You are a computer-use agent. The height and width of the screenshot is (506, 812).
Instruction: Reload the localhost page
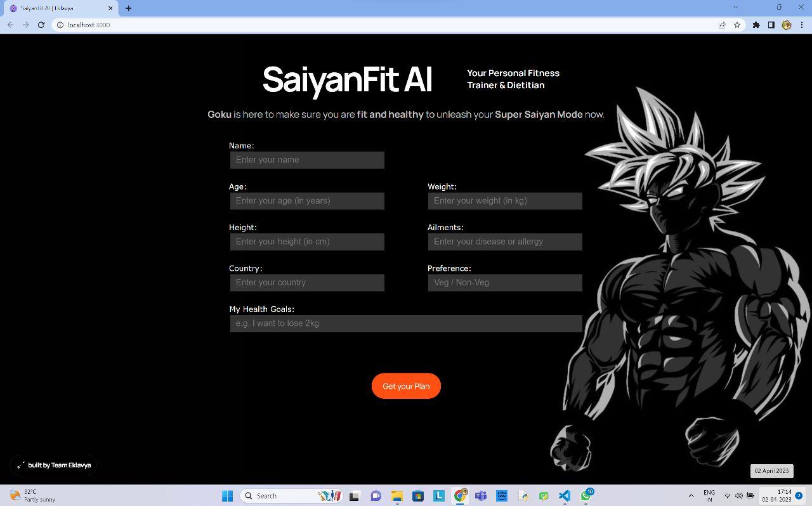pyautogui.click(x=41, y=25)
